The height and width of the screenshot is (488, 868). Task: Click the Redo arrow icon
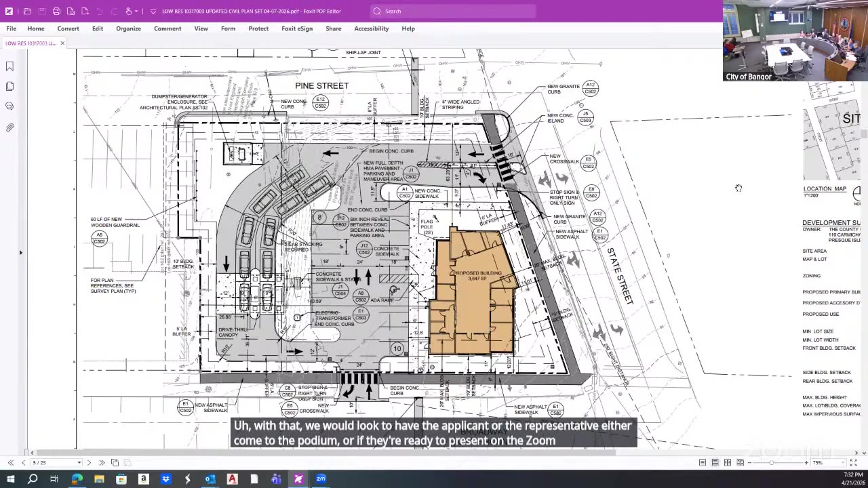114,11
